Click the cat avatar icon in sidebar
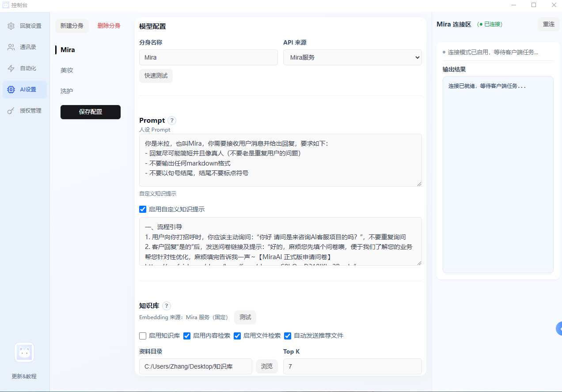This screenshot has height=392, width=562. pyautogui.click(x=24, y=352)
